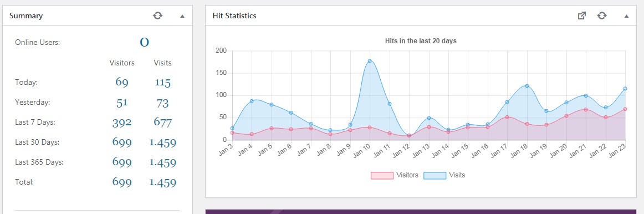Open Yesterday's visitors count 51
This screenshot has width=644, height=214.
(122, 102)
